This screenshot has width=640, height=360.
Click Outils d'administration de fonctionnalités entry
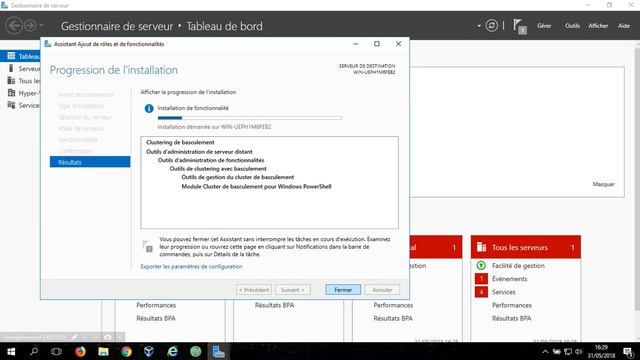click(x=211, y=160)
